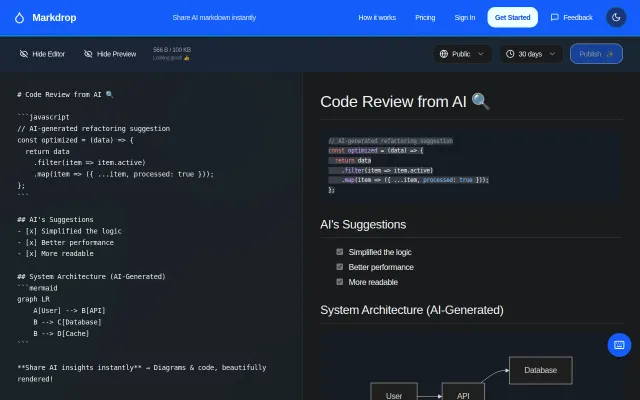Click the Database node in the diagram
The height and width of the screenshot is (400, 640).
point(540,370)
